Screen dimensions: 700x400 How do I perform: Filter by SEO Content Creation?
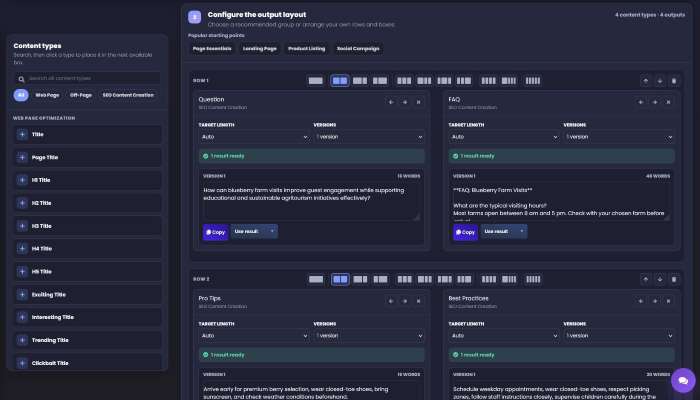pyautogui.click(x=128, y=95)
